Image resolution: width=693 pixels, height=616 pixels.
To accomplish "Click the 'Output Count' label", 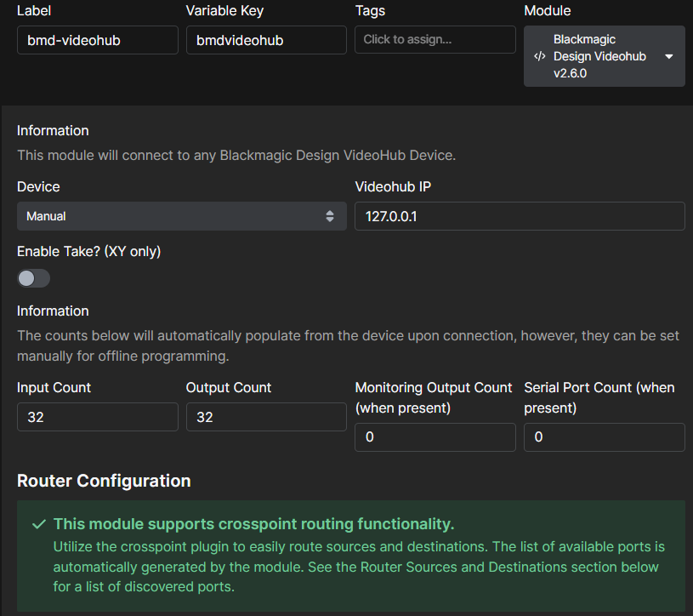I will 229,387.
